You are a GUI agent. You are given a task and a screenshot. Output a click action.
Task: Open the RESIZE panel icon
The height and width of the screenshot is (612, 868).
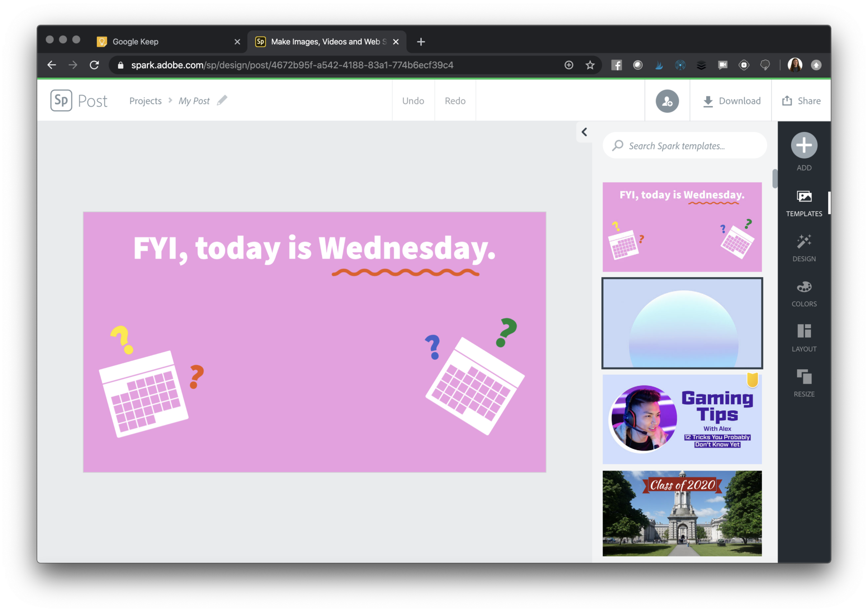[x=804, y=377]
